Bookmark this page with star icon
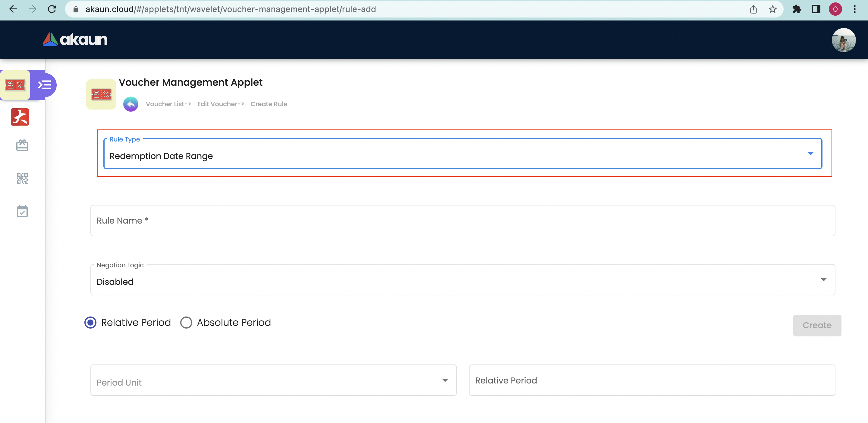Image resolution: width=868 pixels, height=423 pixels. (x=773, y=9)
